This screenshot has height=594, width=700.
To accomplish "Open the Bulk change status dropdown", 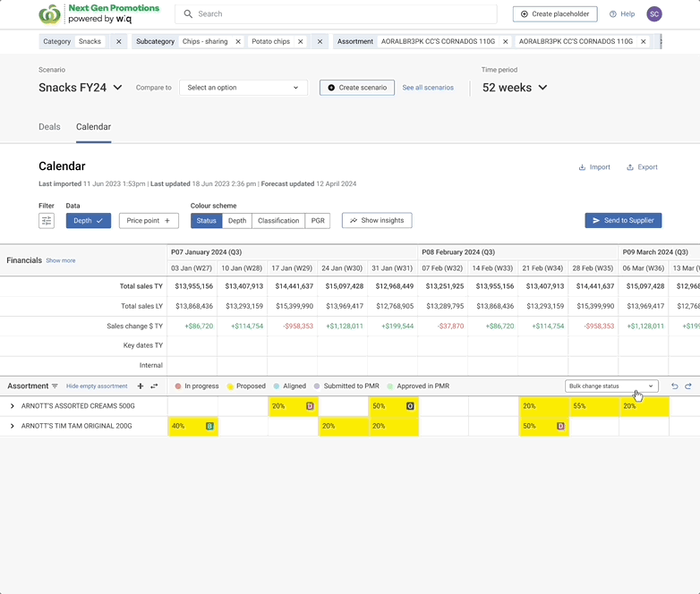I will (x=611, y=386).
